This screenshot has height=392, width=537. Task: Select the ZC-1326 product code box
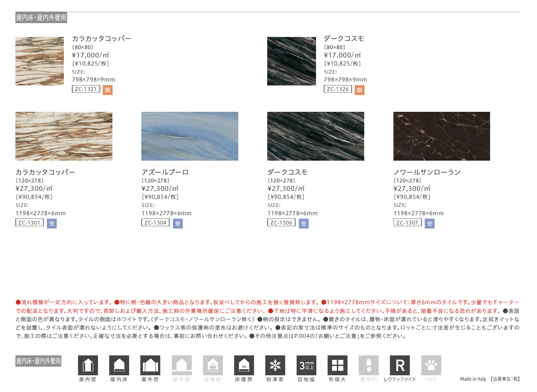tap(338, 89)
